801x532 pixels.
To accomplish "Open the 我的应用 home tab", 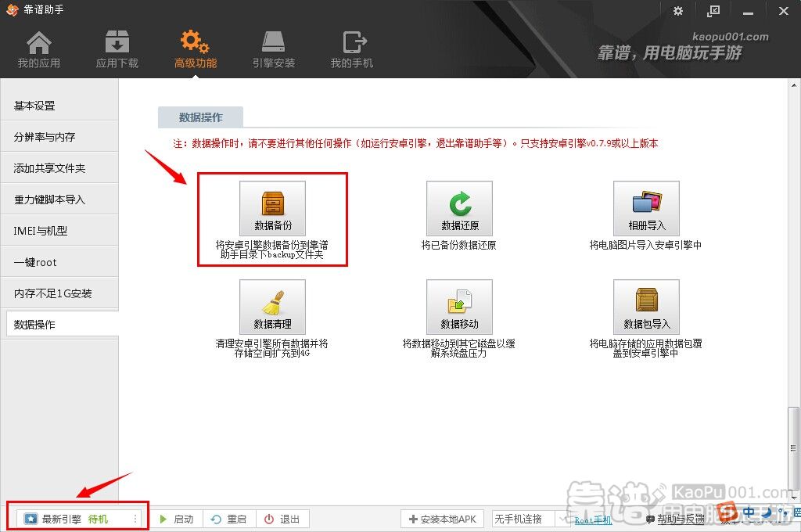I will pos(39,49).
